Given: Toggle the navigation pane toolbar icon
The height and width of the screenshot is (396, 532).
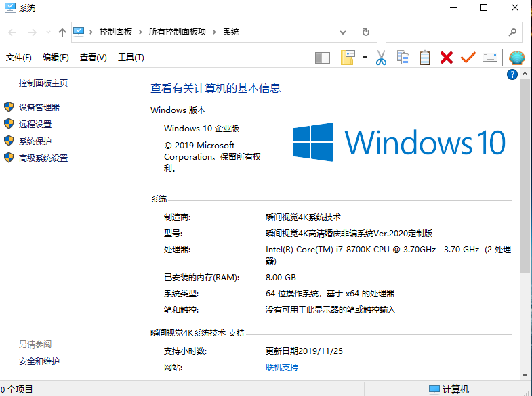Looking at the screenshot, I should click(x=323, y=58).
